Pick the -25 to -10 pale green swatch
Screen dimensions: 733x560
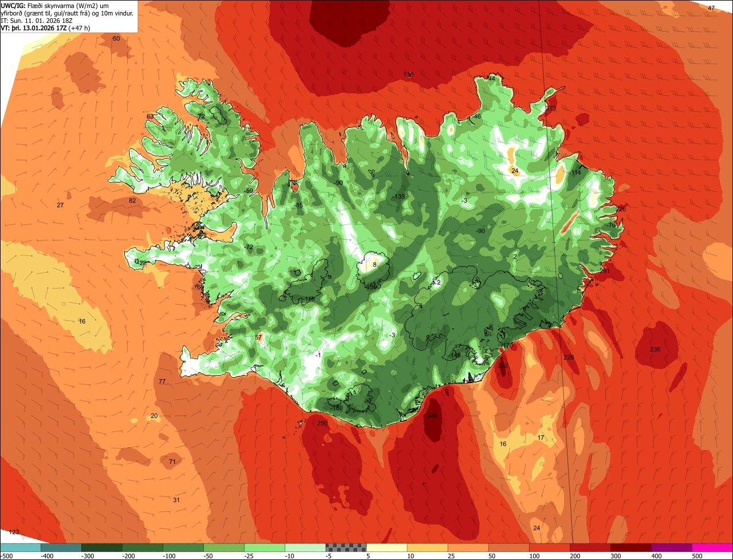point(265,547)
